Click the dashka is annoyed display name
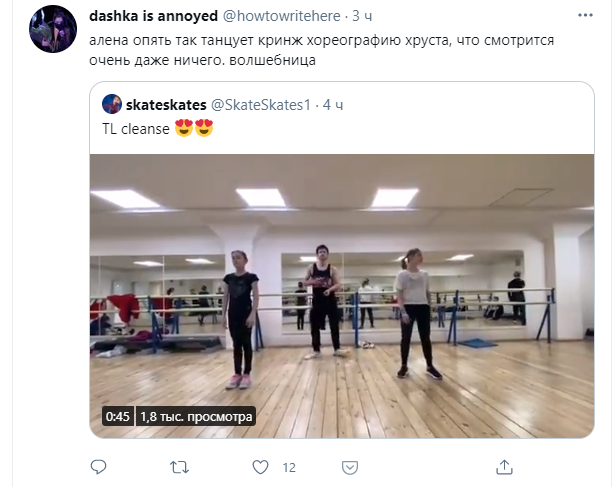Viewport: 615px width, 487px height. (153, 16)
